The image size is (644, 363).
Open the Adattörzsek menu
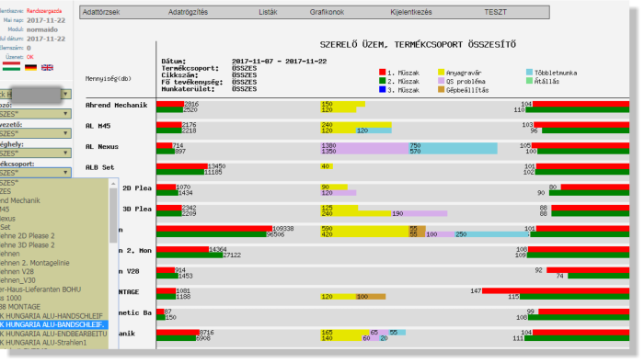101,12
